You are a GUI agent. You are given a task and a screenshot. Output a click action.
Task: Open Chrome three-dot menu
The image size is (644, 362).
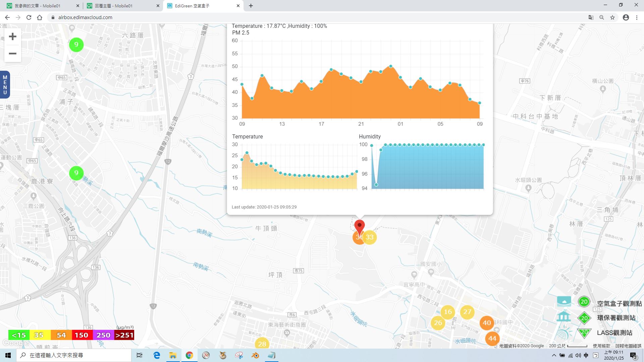click(x=637, y=17)
